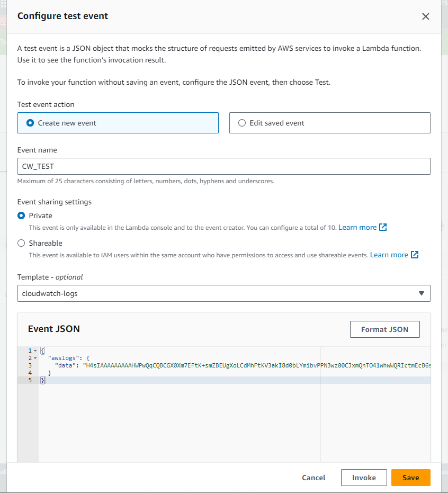Place the cursor on the "data" line in the JSON editor
The image size is (448, 494).
(x=212, y=365)
